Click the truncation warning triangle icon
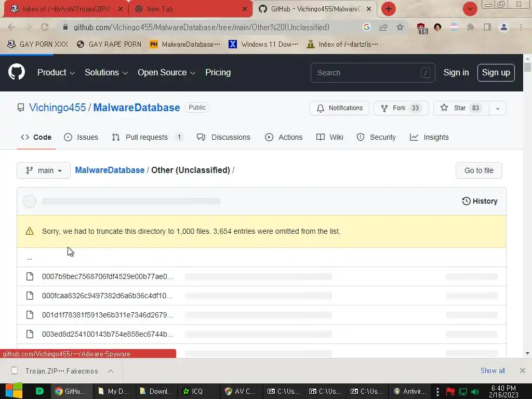The height and width of the screenshot is (399, 532). 30,231
